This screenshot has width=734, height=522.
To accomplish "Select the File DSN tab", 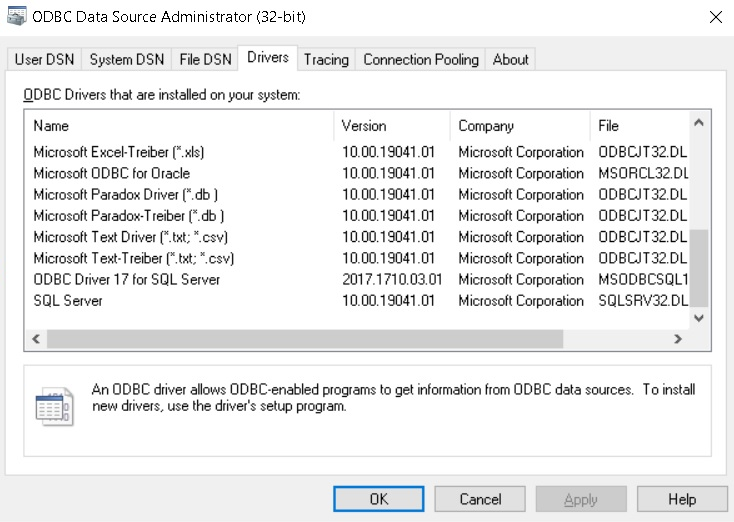I will (206, 59).
